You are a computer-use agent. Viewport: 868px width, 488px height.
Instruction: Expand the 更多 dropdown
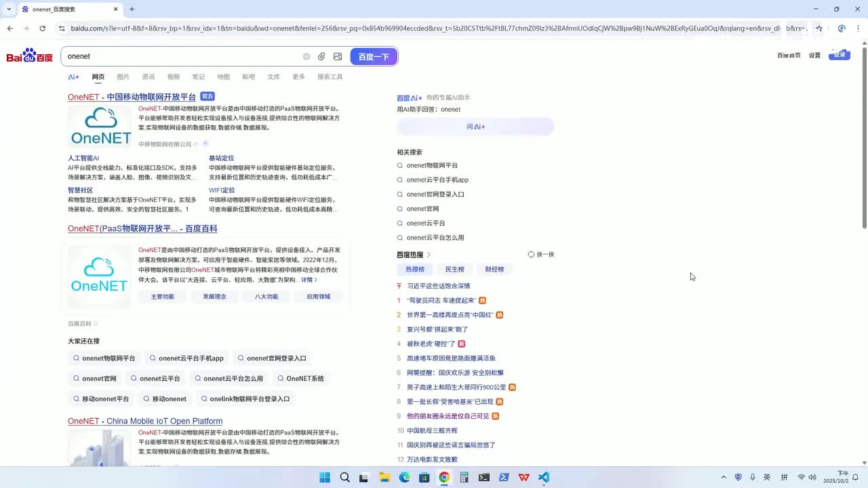299,77
